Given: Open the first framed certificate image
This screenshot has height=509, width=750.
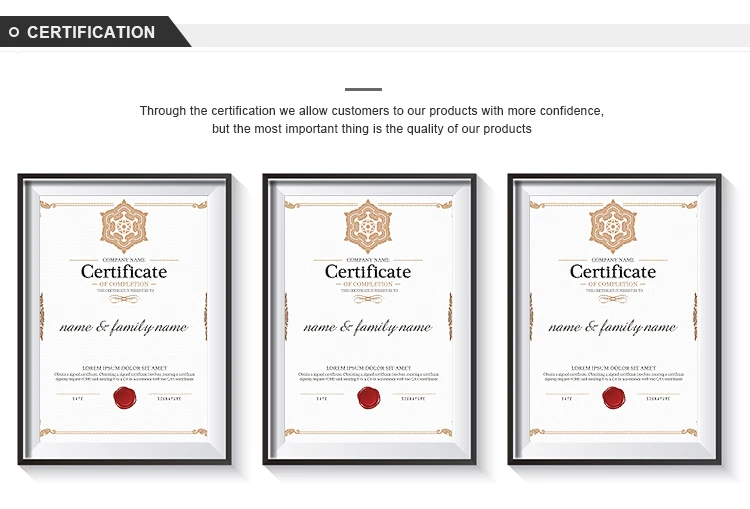Looking at the screenshot, I should 124,319.
